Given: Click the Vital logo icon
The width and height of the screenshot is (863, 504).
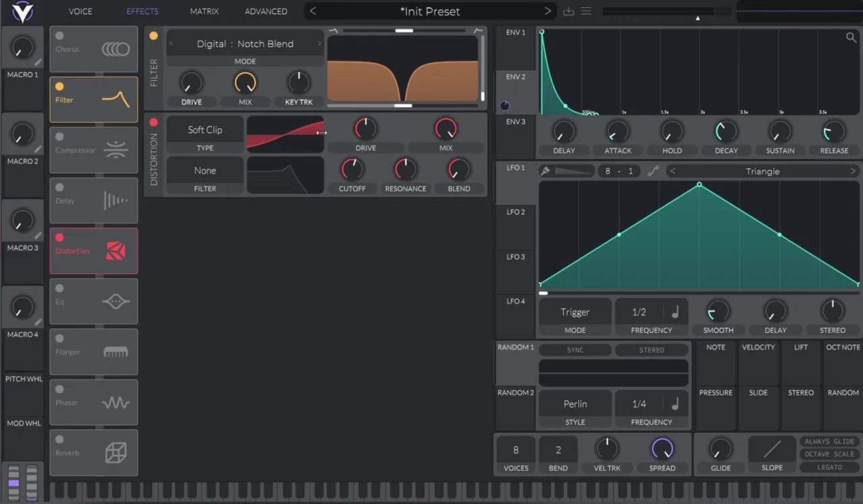Looking at the screenshot, I should tap(24, 11).
